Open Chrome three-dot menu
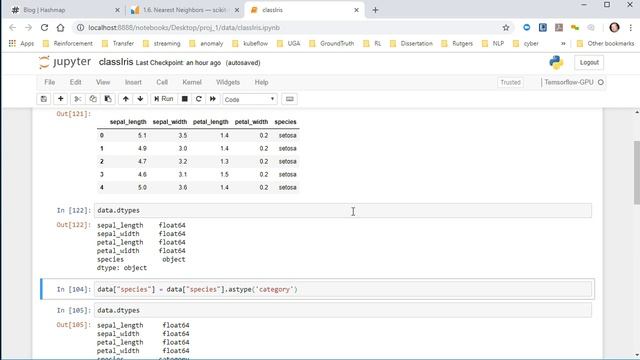This screenshot has height=360, width=640. (631, 27)
